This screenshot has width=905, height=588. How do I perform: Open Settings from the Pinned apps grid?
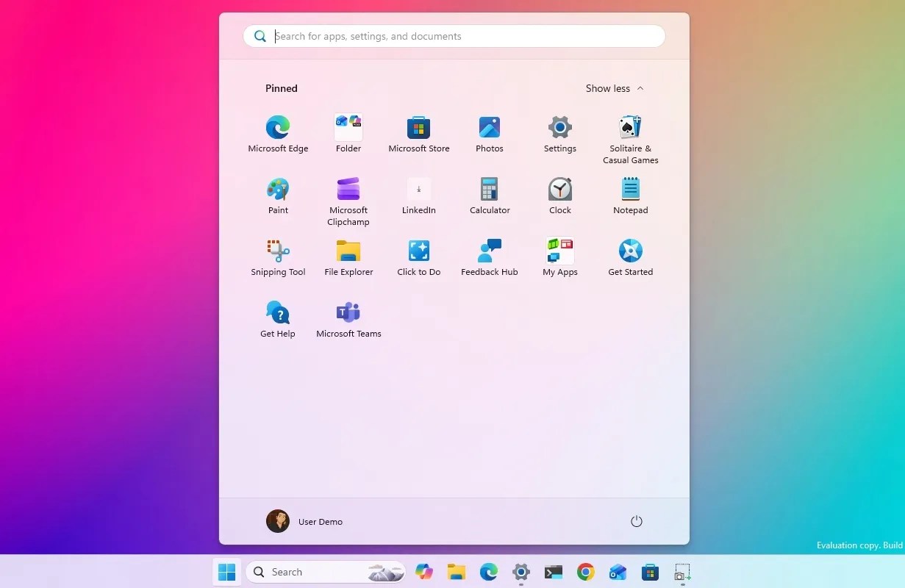pos(560,134)
